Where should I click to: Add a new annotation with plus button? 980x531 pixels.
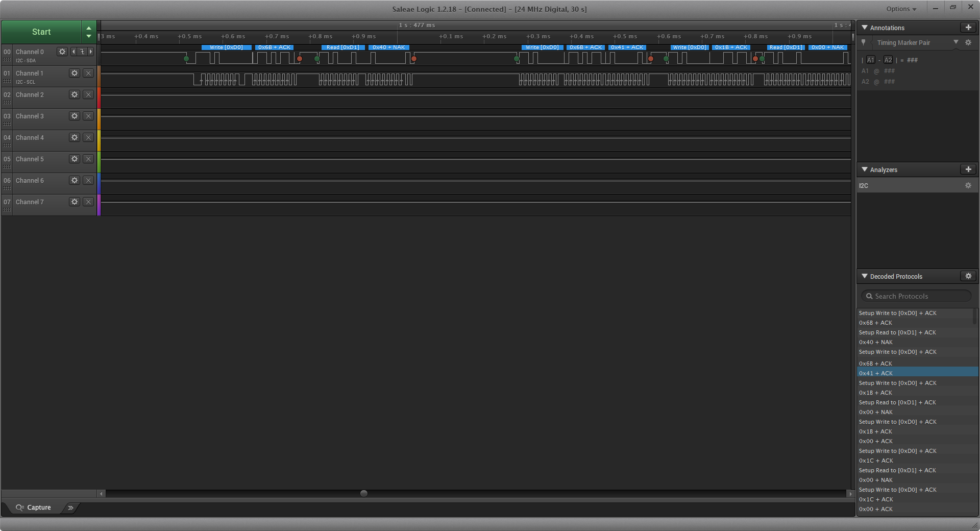click(968, 28)
